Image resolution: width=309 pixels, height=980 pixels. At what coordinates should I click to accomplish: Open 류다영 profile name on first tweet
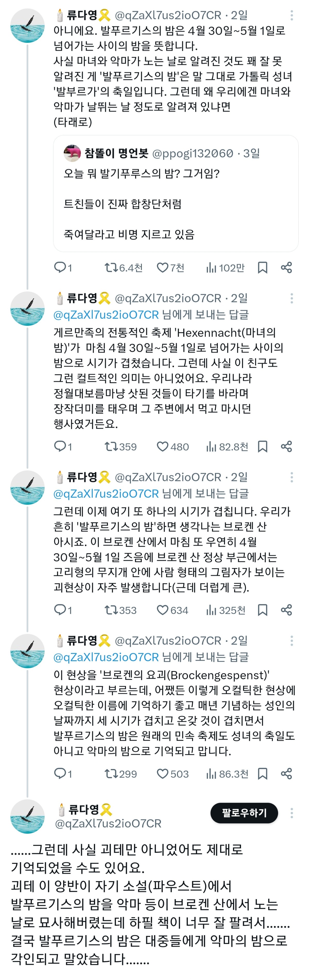82,15
